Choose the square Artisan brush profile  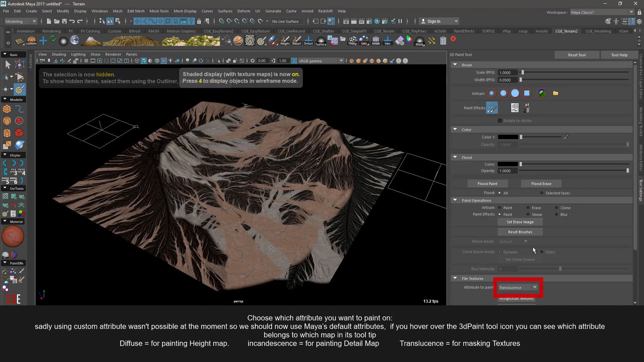tap(527, 93)
